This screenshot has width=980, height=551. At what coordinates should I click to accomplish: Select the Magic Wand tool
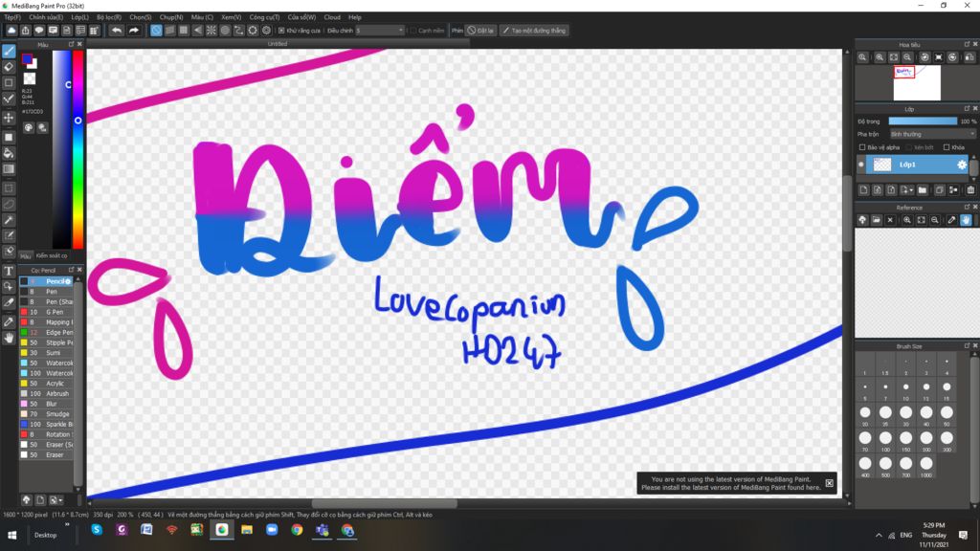pyautogui.click(x=9, y=220)
